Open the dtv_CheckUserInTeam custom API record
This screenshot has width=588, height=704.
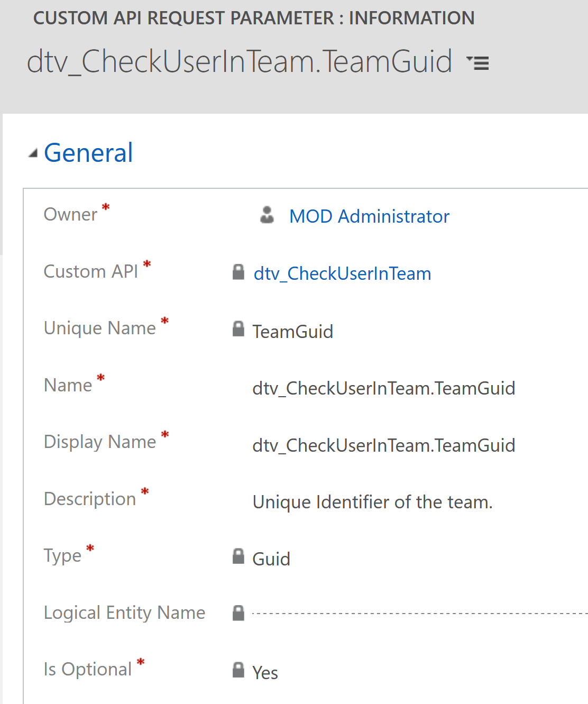click(342, 273)
